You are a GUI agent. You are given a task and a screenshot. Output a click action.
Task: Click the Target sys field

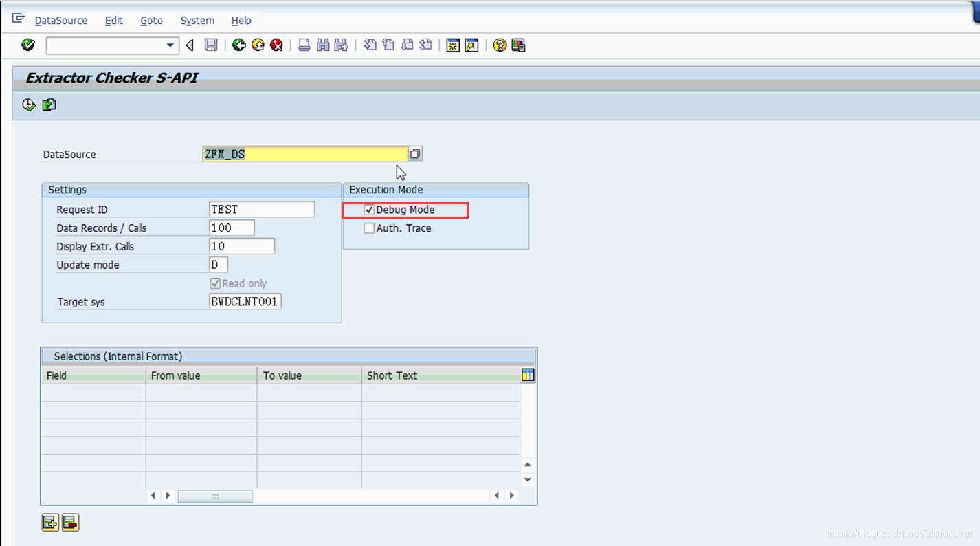tap(245, 301)
